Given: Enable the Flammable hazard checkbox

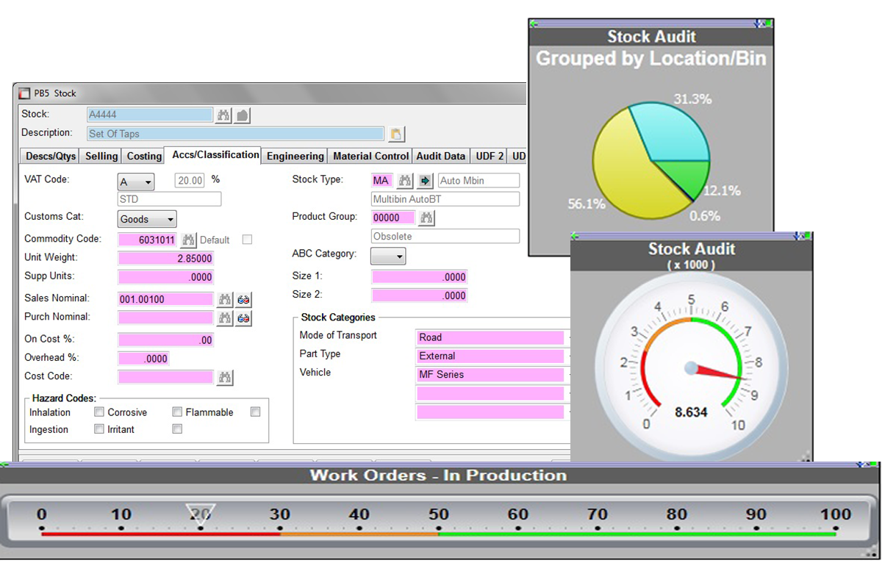Looking at the screenshot, I should (255, 412).
